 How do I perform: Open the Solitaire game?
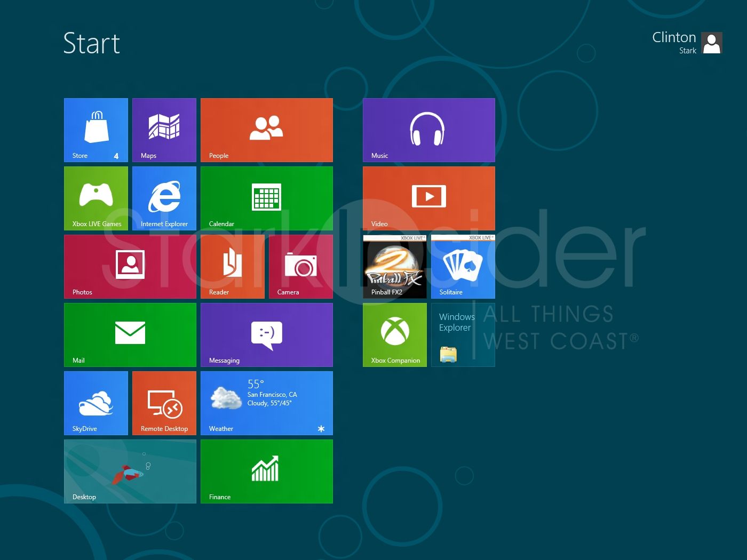463,266
